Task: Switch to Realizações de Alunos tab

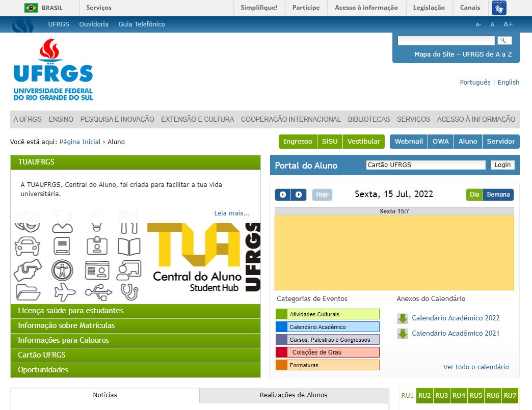Action: (x=294, y=395)
